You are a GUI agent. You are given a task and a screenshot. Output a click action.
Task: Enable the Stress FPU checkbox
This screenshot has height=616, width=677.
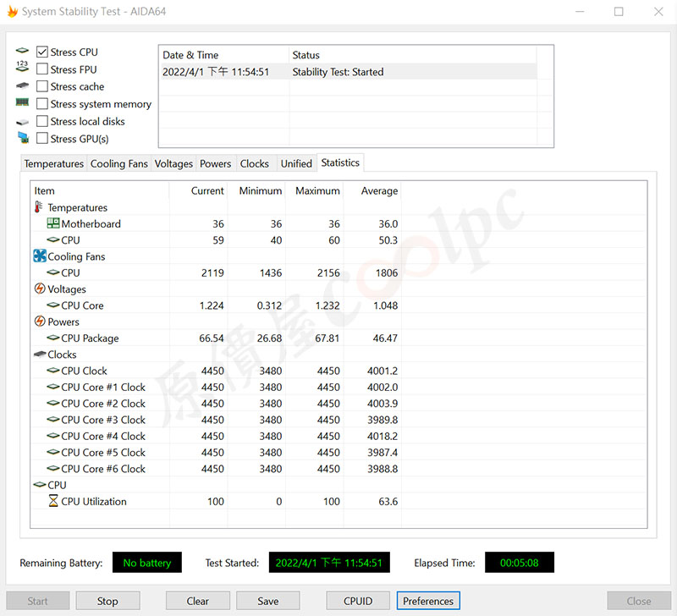pyautogui.click(x=41, y=69)
